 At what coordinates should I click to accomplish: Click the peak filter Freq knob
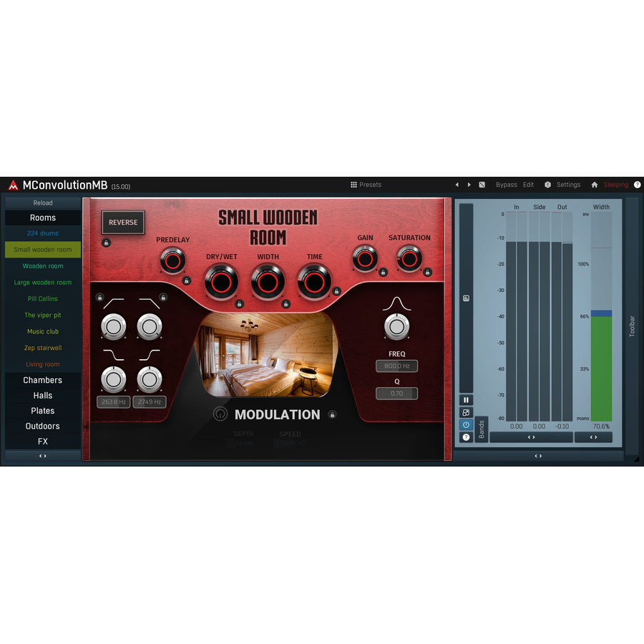(x=396, y=327)
